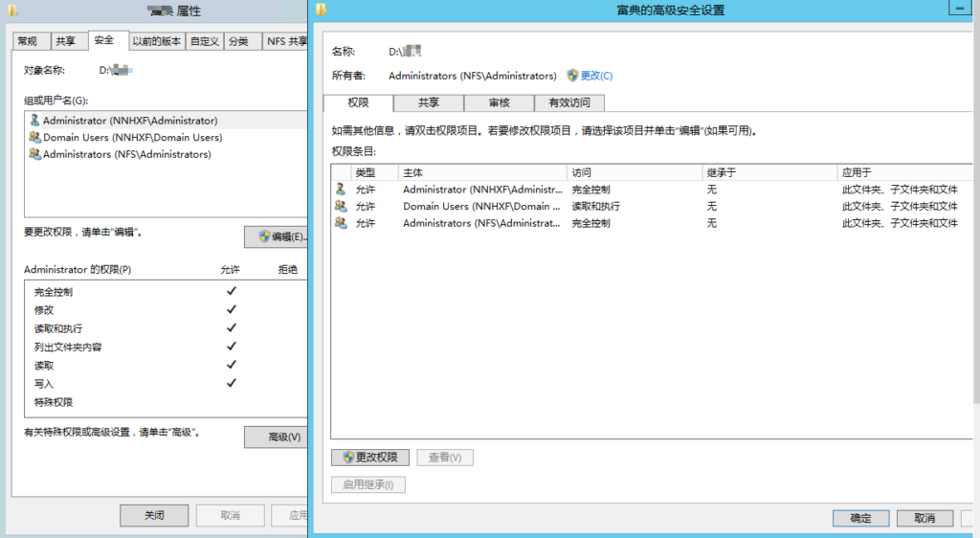Open the 审核 tab in advanced security
Viewport: 980px width, 538px height.
click(500, 103)
